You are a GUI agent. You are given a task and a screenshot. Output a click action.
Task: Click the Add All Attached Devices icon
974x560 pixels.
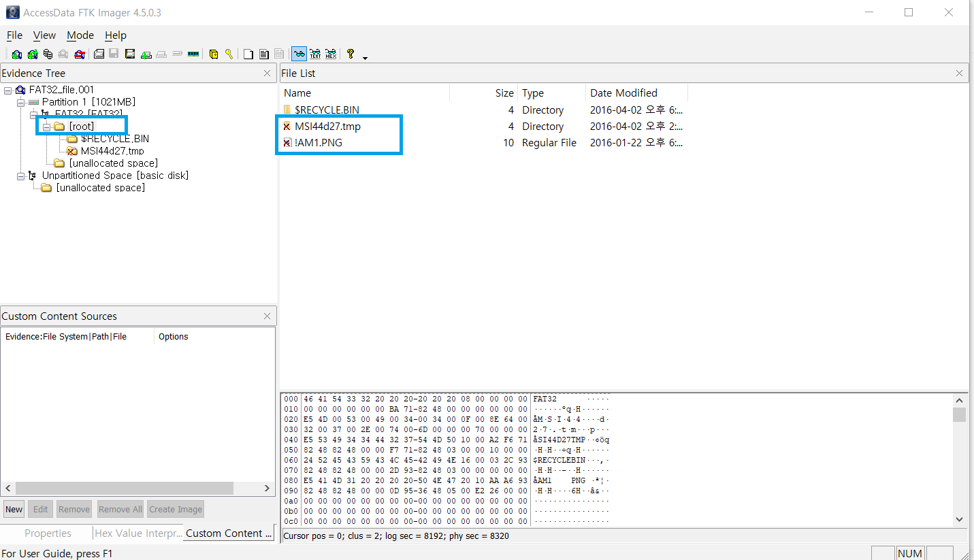(32, 54)
